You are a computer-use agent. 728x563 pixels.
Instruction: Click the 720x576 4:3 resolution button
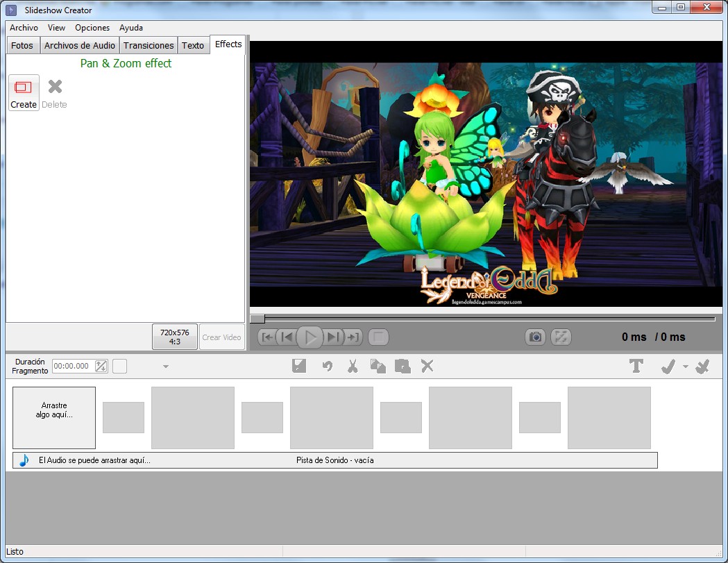pos(175,337)
